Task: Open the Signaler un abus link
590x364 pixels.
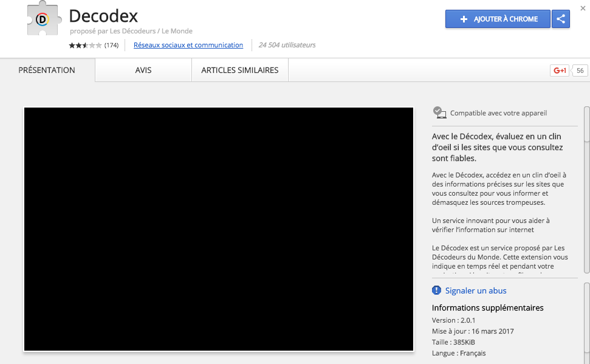Action: coord(476,290)
